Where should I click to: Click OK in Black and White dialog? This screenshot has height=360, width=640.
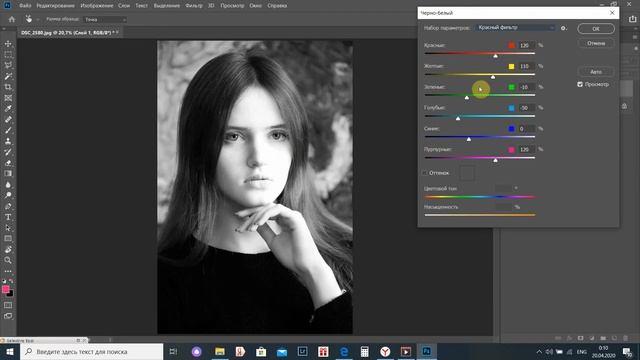(x=596, y=29)
